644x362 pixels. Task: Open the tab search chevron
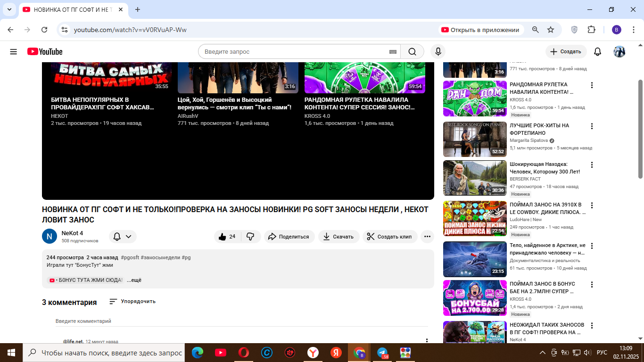[9, 9]
